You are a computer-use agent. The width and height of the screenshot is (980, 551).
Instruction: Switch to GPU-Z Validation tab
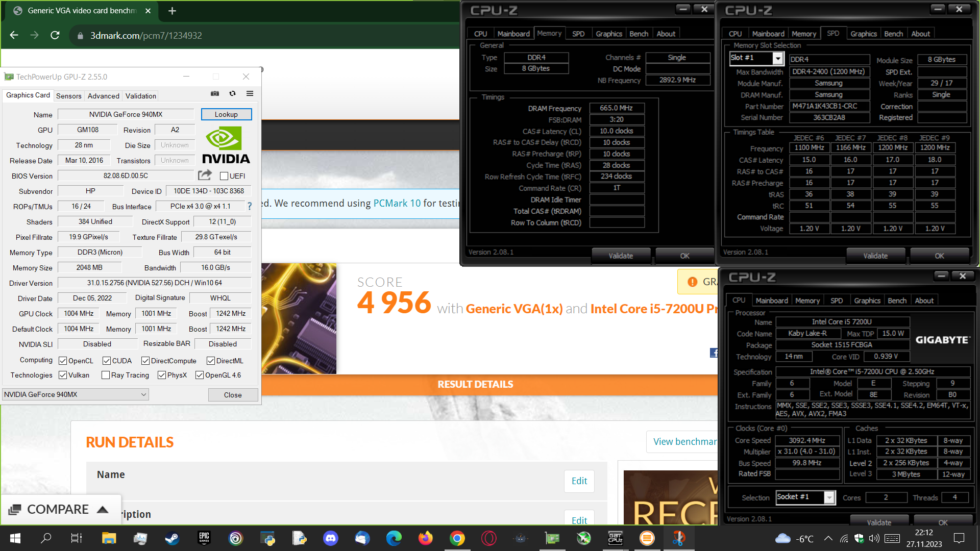click(141, 96)
